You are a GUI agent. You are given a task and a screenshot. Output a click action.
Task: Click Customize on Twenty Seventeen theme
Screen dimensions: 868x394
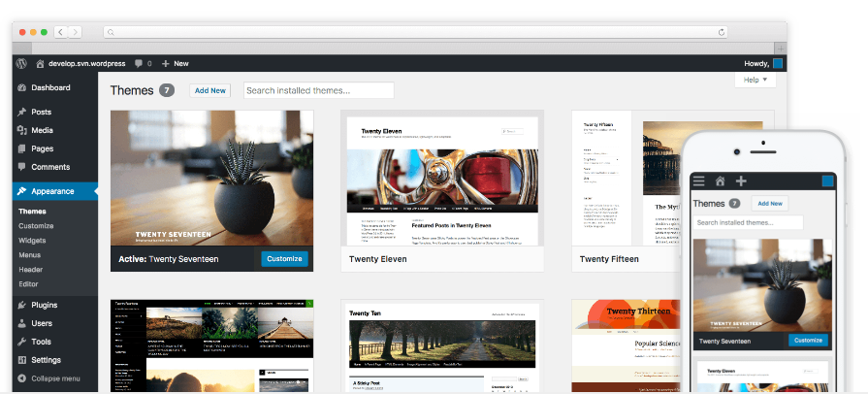point(284,259)
